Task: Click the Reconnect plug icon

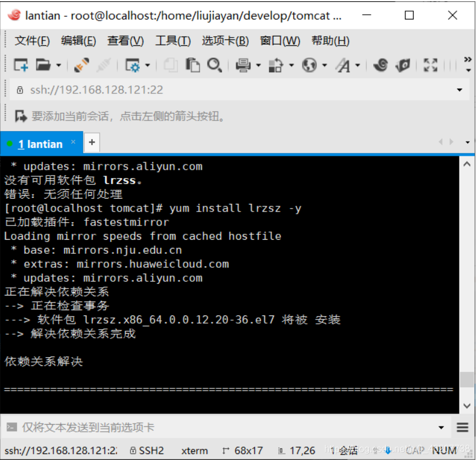Action: click(81, 65)
